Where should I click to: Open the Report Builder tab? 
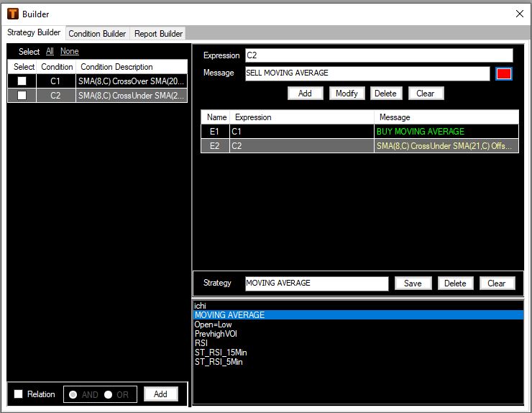(x=158, y=34)
